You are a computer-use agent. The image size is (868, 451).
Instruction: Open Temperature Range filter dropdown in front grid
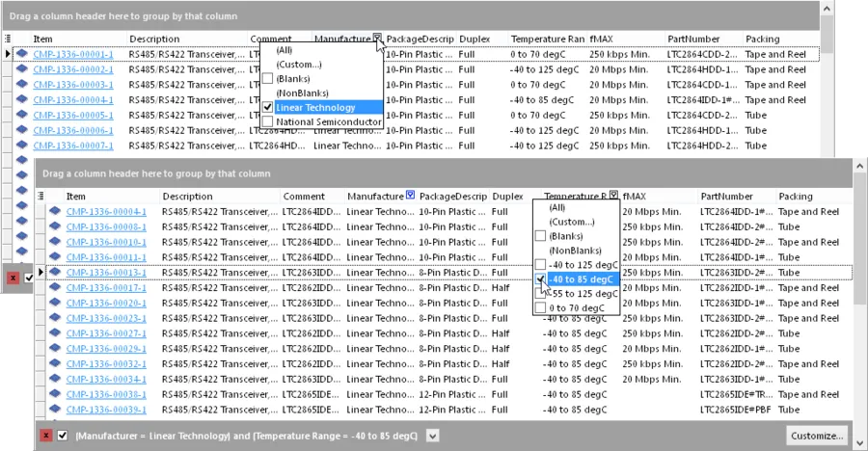(x=613, y=195)
